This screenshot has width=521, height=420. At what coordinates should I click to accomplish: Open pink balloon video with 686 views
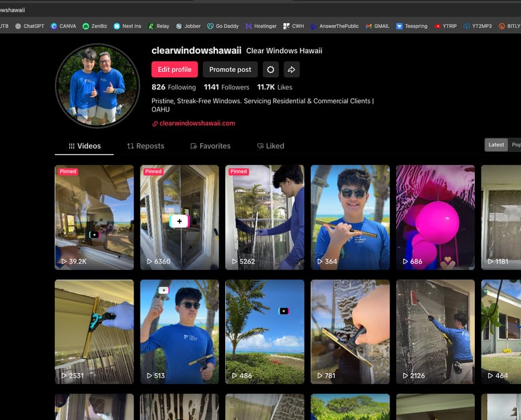pyautogui.click(x=436, y=217)
